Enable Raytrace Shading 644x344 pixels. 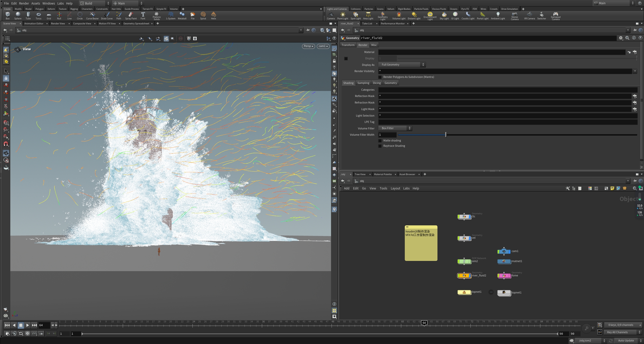tap(380, 146)
